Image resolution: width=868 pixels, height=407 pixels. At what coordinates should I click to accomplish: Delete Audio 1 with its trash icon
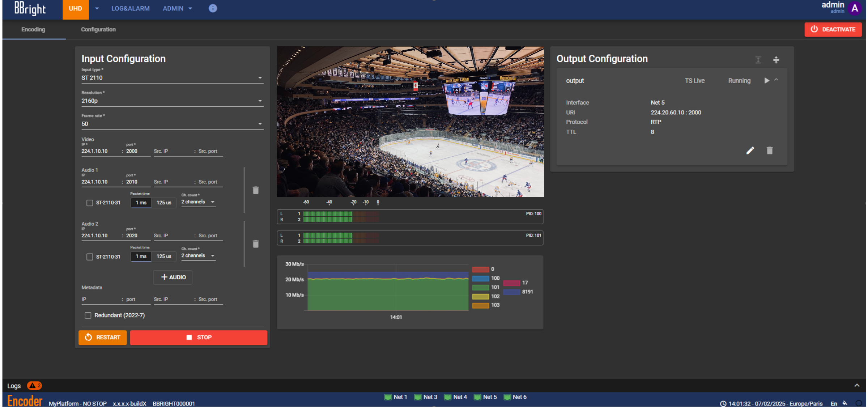[256, 190]
